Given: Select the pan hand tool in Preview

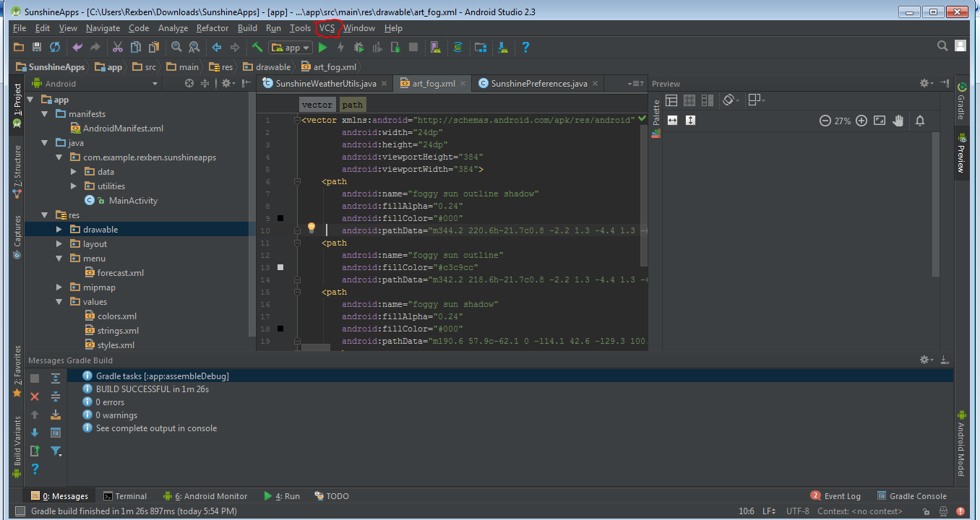Looking at the screenshot, I should click(898, 121).
